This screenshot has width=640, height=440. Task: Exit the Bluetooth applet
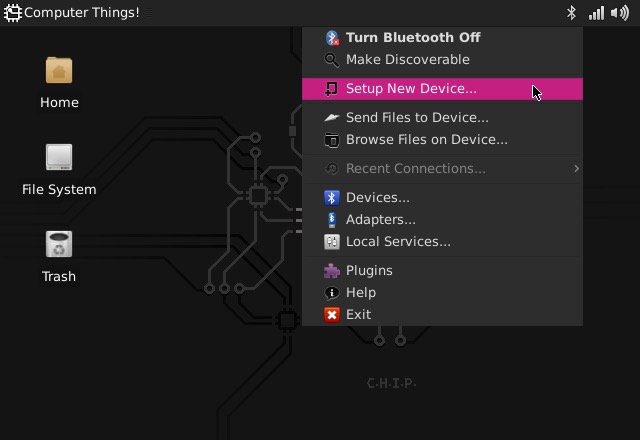click(358, 315)
